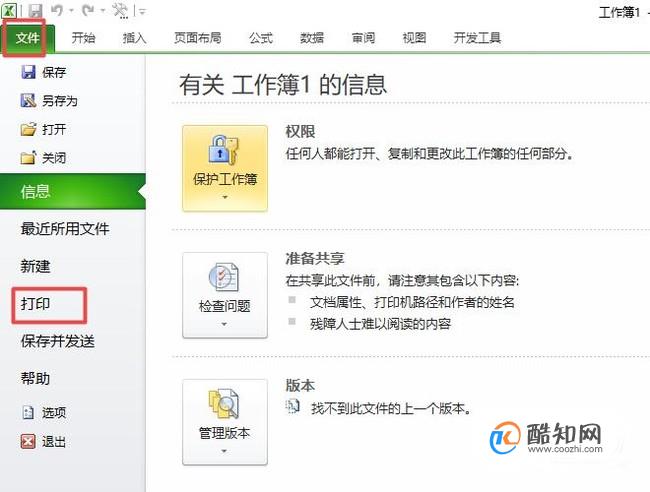Click text 任何人都能打开、复制和更改此工作簿的任何部分
This screenshot has height=492, width=650.
[x=430, y=154]
